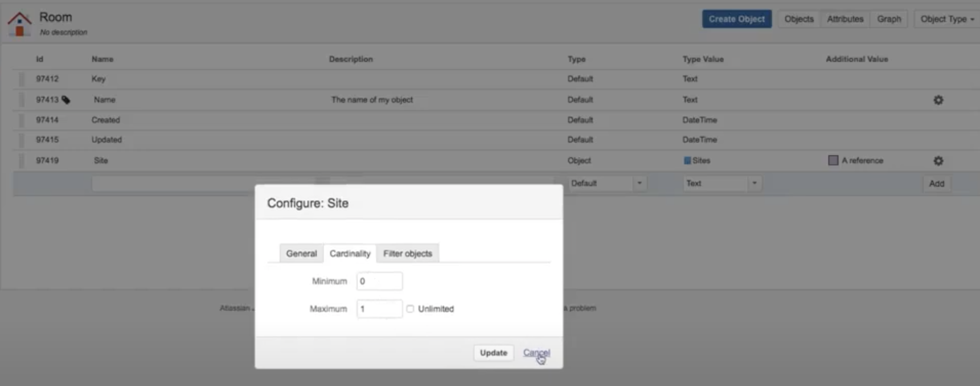Click the Cancel link in the dialog

(536, 353)
